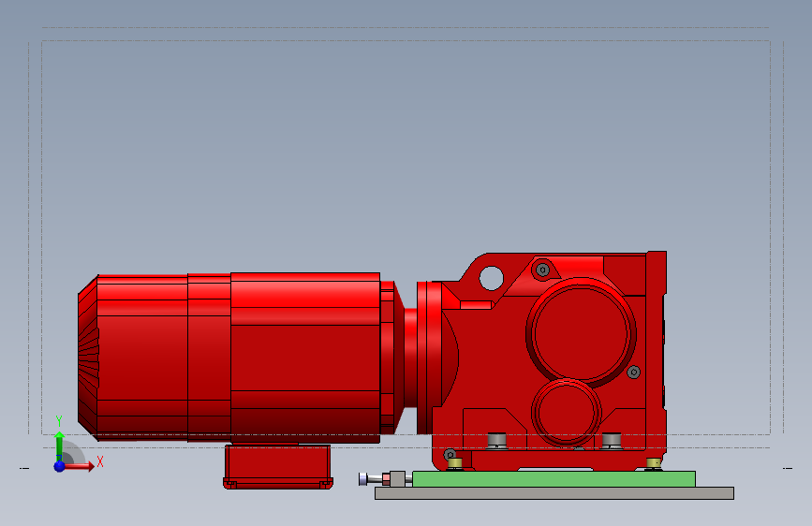Select the screw head above the large cover
Screen dimensions: 812x526
pyautogui.click(x=542, y=270)
